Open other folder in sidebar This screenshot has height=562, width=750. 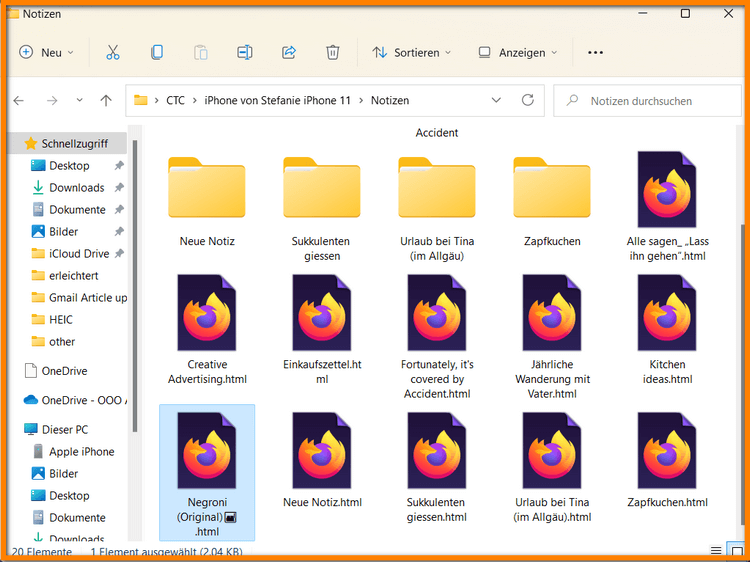(62, 342)
